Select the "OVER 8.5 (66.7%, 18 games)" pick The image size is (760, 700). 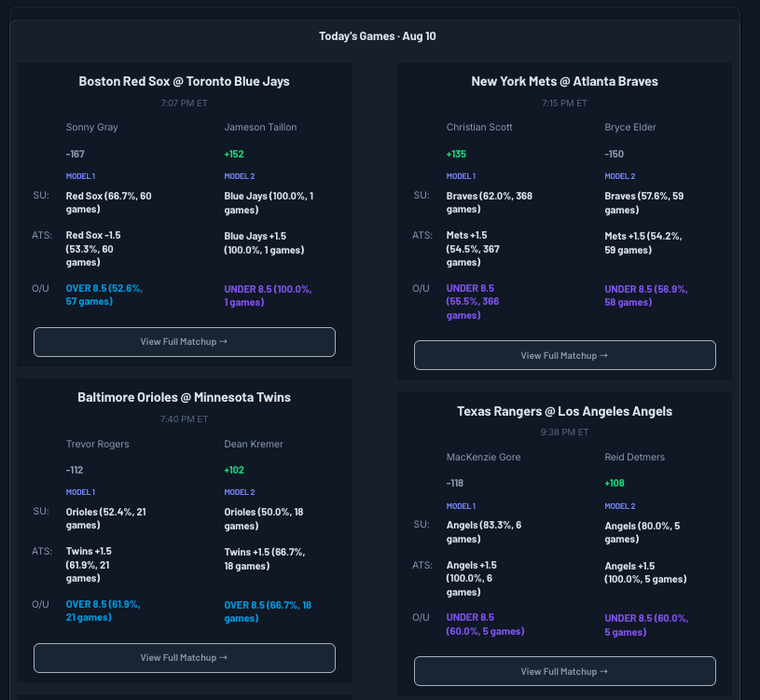pyautogui.click(x=268, y=611)
